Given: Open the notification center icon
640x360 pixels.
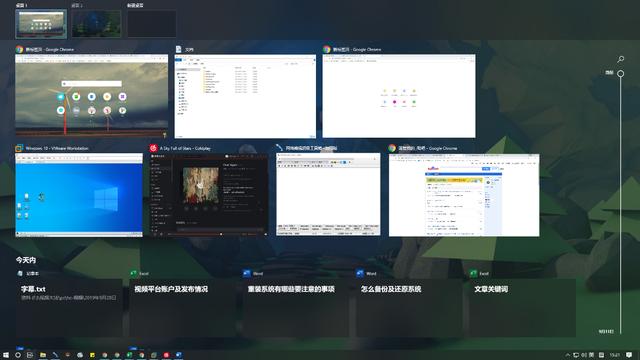Looking at the screenshot, I should coord(629,355).
